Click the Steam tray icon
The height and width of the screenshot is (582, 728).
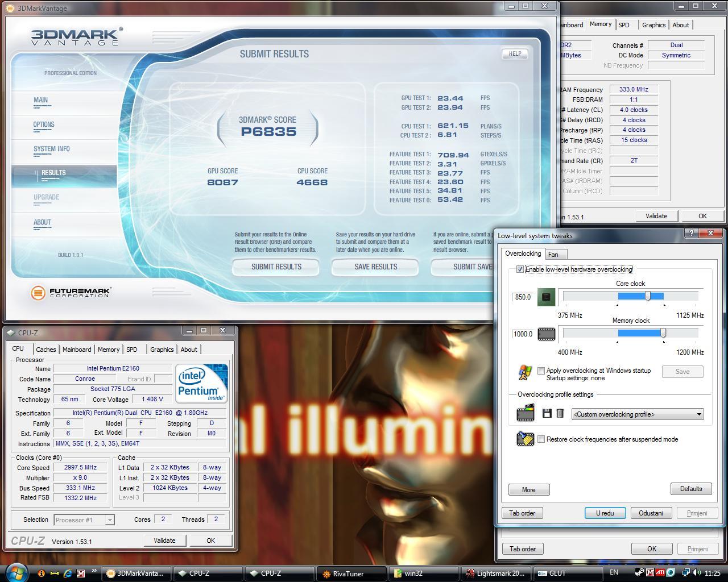[640, 573]
